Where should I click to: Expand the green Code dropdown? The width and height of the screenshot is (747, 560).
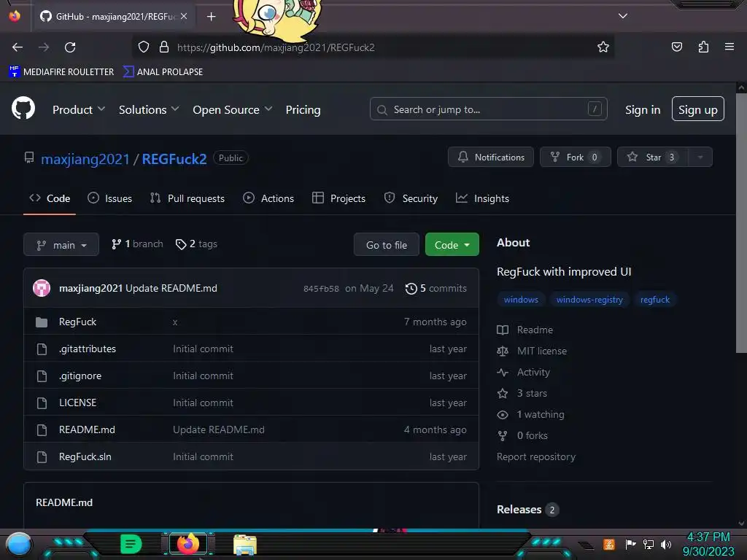point(452,245)
